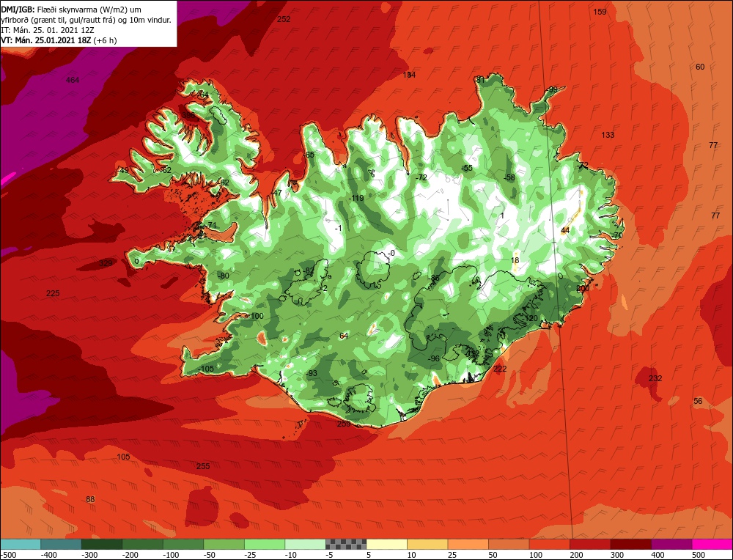This screenshot has height=560, width=733.
Task: Pick the pale yellow legend swatch above 5
Action: [386, 544]
